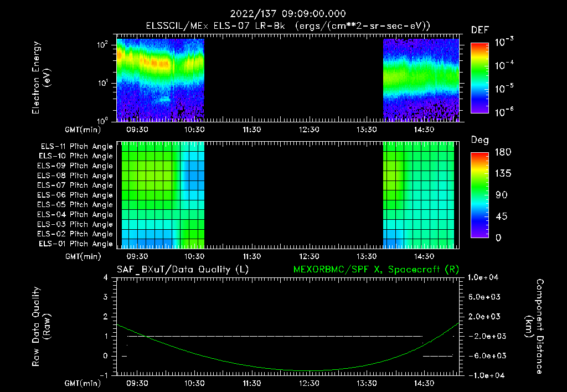
Task: Click the 'Raw Data Quality (Raw)' axis label
Action: pyautogui.click(x=41, y=327)
